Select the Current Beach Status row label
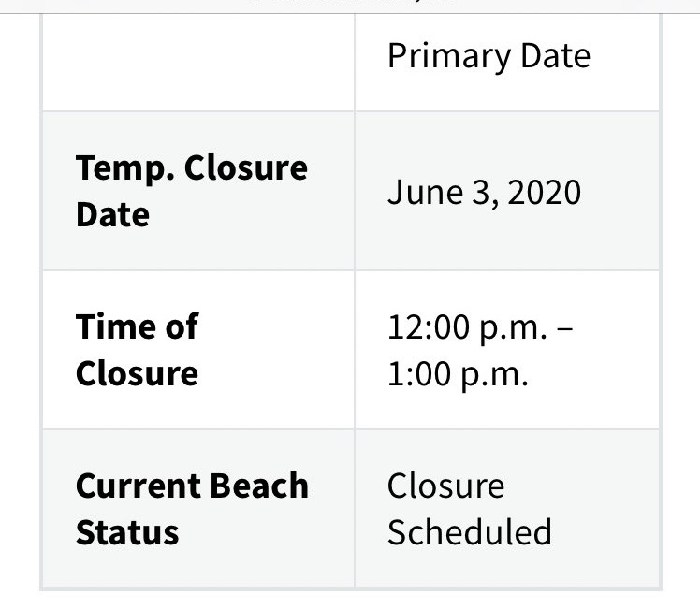This screenshot has width=700, height=609. [x=191, y=509]
